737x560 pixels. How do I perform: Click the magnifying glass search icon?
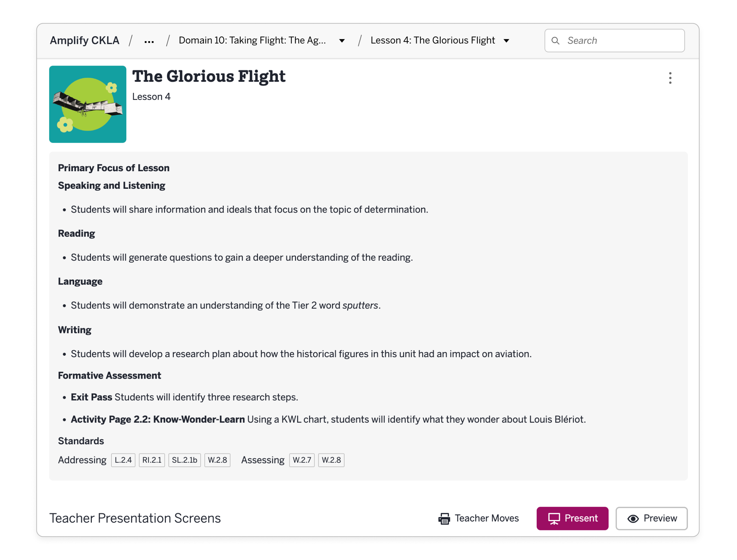555,41
